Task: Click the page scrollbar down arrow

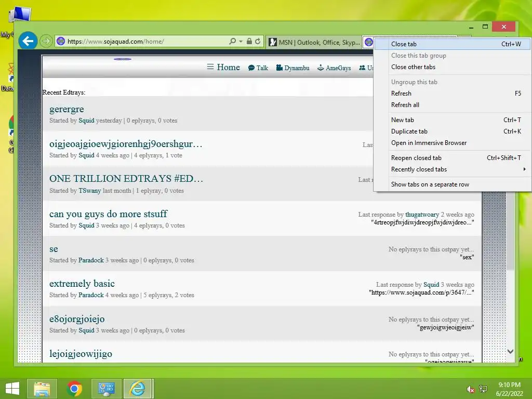Action: [x=510, y=352]
